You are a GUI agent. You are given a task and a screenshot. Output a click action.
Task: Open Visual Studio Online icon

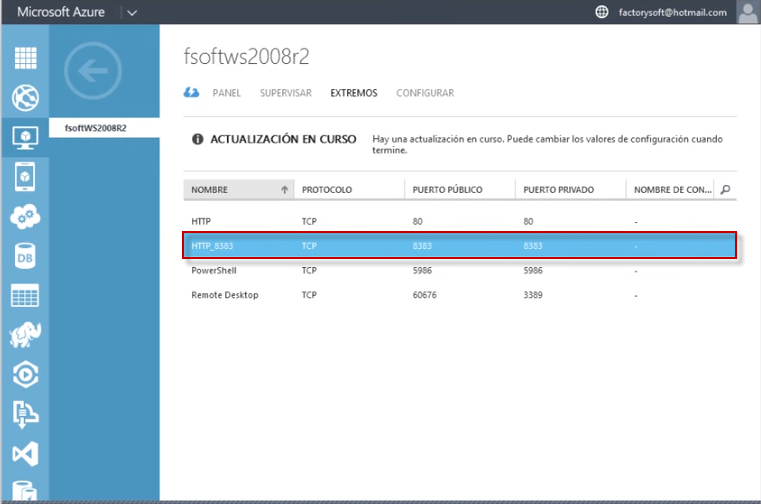(24, 455)
